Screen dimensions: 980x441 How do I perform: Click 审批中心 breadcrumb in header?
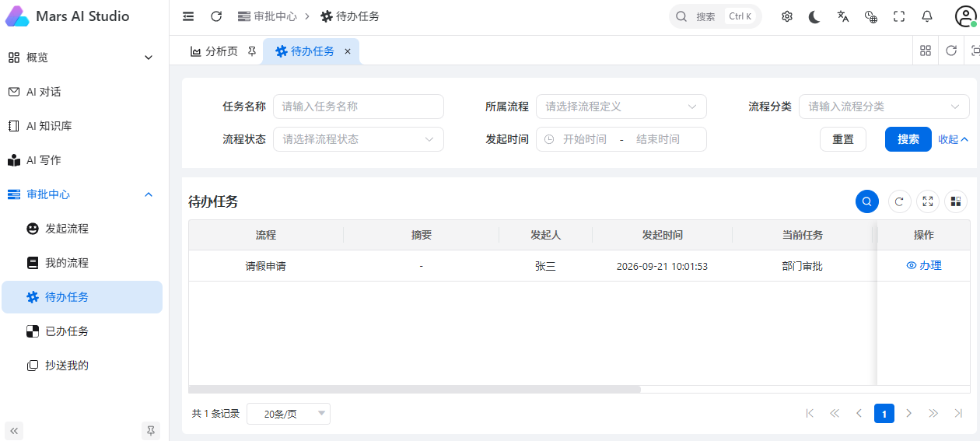[x=268, y=16]
